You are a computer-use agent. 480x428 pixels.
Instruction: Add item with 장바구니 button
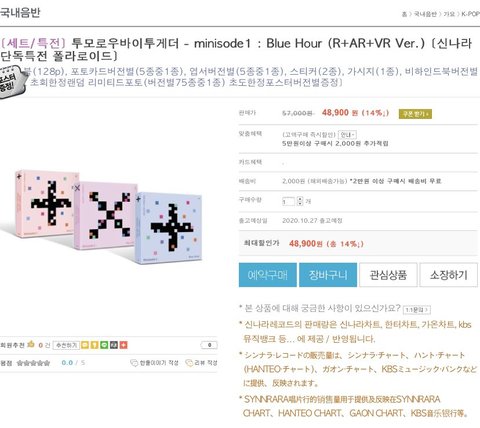[x=328, y=275]
